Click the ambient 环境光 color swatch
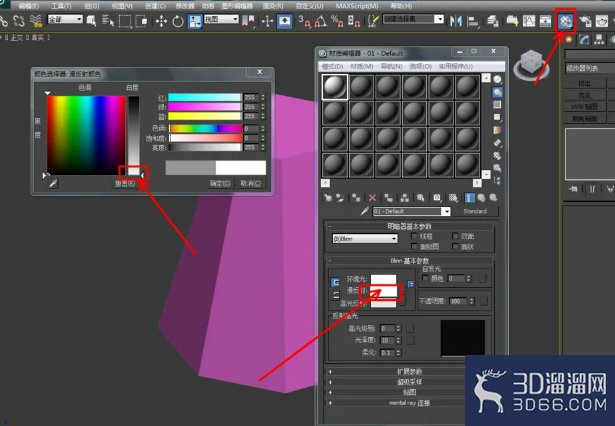This screenshot has width=615, height=426. [383, 279]
